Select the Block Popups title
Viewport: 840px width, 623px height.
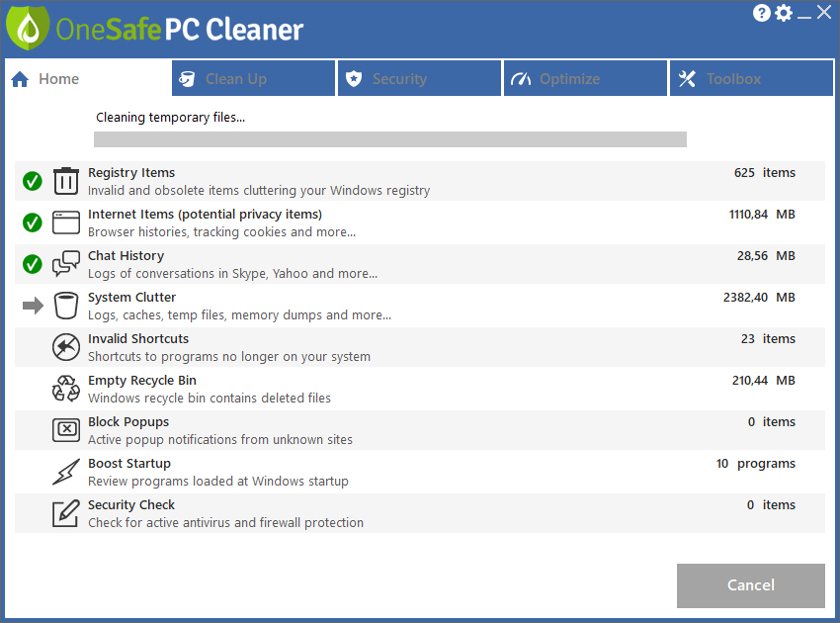pos(128,422)
